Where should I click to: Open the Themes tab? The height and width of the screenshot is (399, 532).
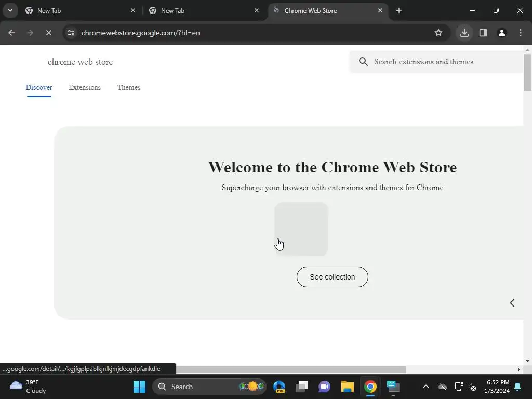[129, 87]
